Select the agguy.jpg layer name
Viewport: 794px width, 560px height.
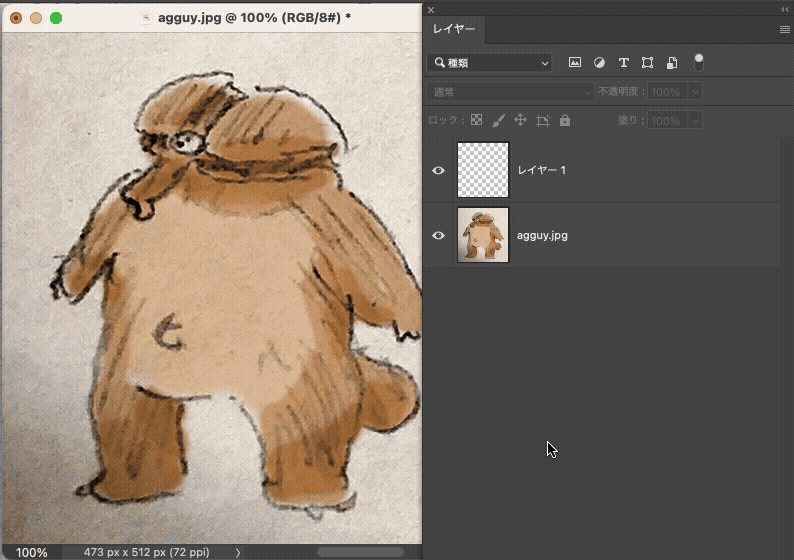click(542, 235)
